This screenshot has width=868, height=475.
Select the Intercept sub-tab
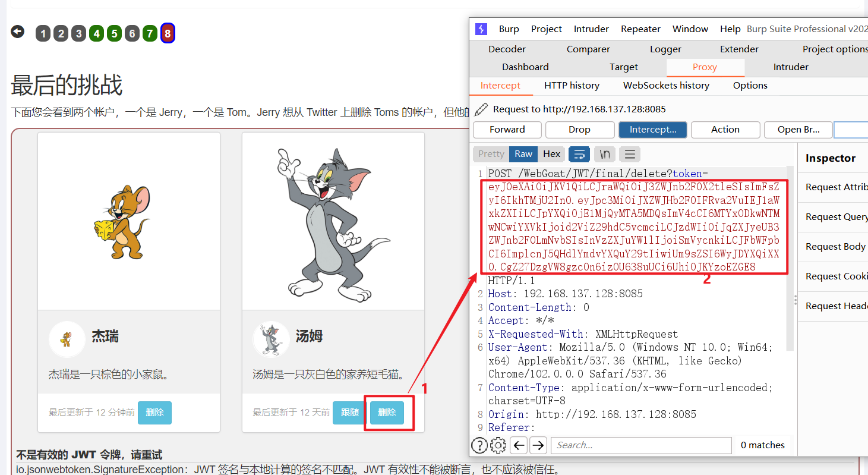(x=500, y=86)
